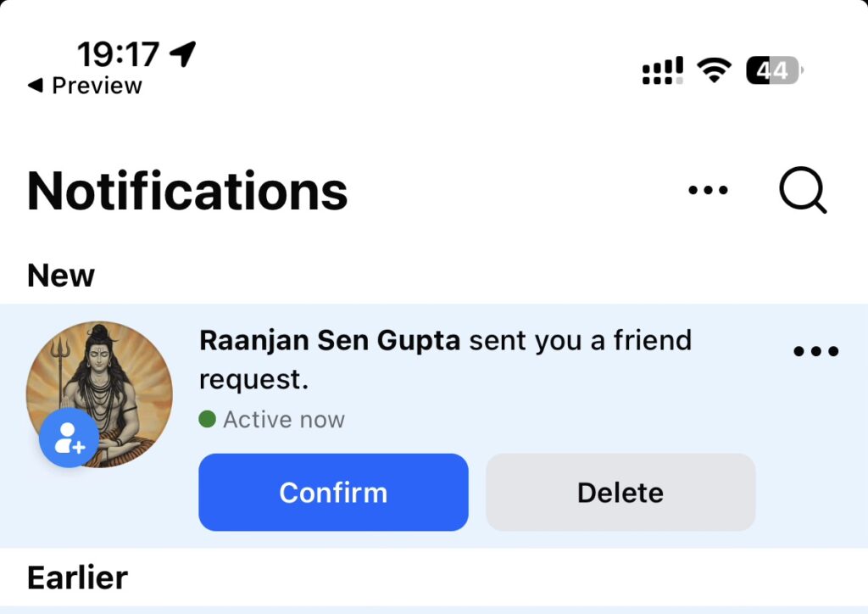Image resolution: width=868 pixels, height=614 pixels.
Task: Click the blue friend request badge icon
Action: pos(69,439)
